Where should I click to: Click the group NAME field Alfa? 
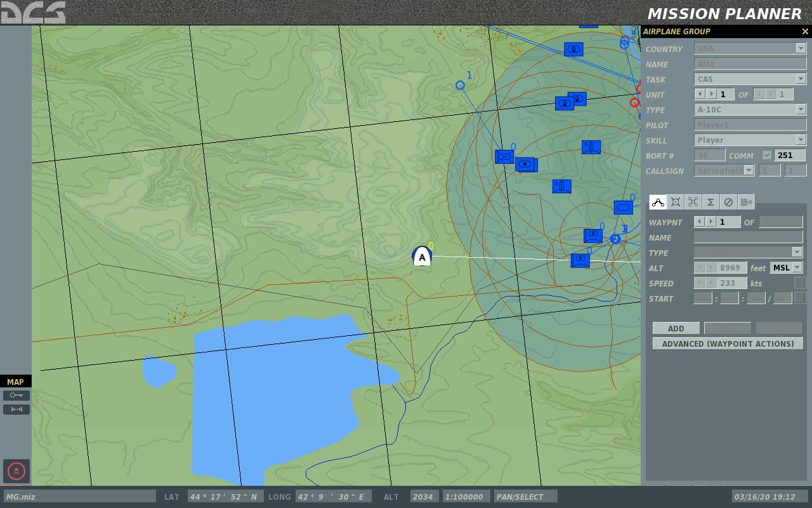coord(750,63)
